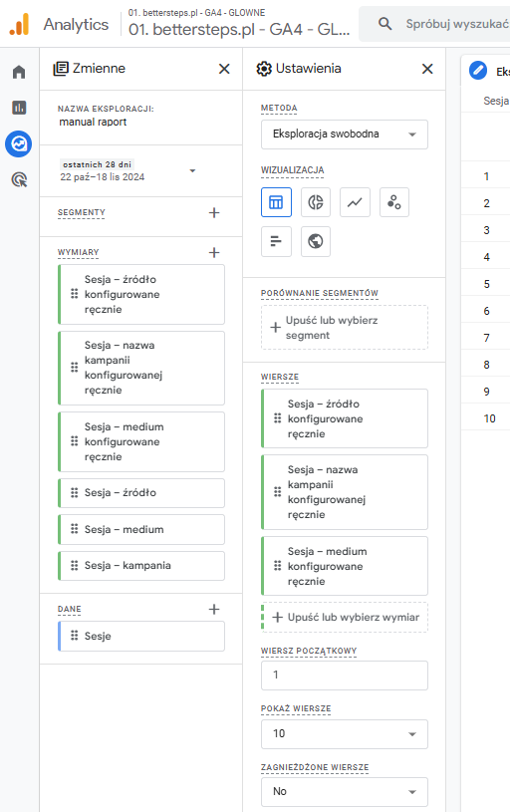Add a new segment with plus icon
Screen dimensions: 510x812
pyautogui.click(x=214, y=212)
